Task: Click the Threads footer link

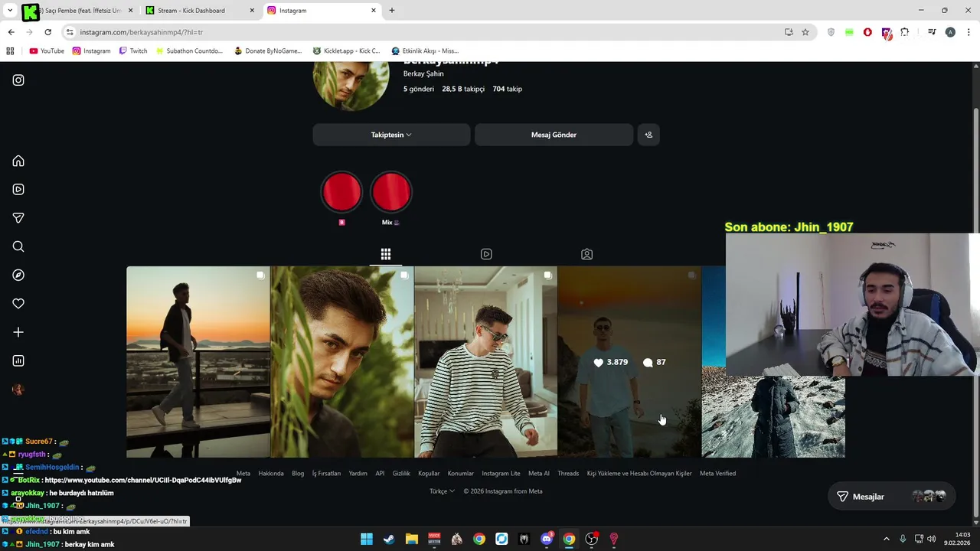Action: [568, 473]
